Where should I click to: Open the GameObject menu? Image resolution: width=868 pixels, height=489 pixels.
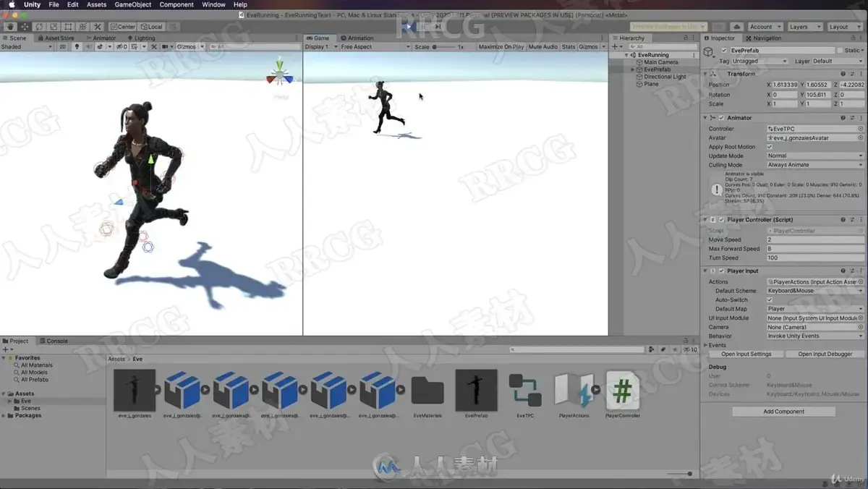pyautogui.click(x=133, y=4)
